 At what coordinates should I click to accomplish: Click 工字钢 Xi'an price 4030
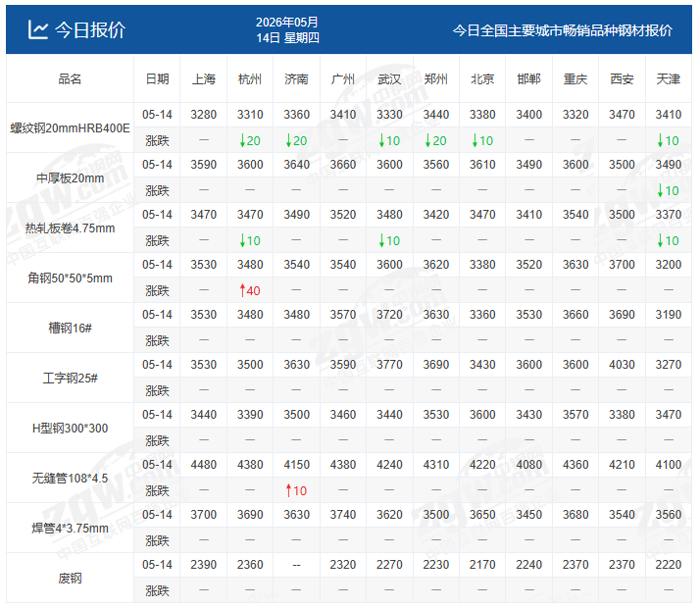622,365
